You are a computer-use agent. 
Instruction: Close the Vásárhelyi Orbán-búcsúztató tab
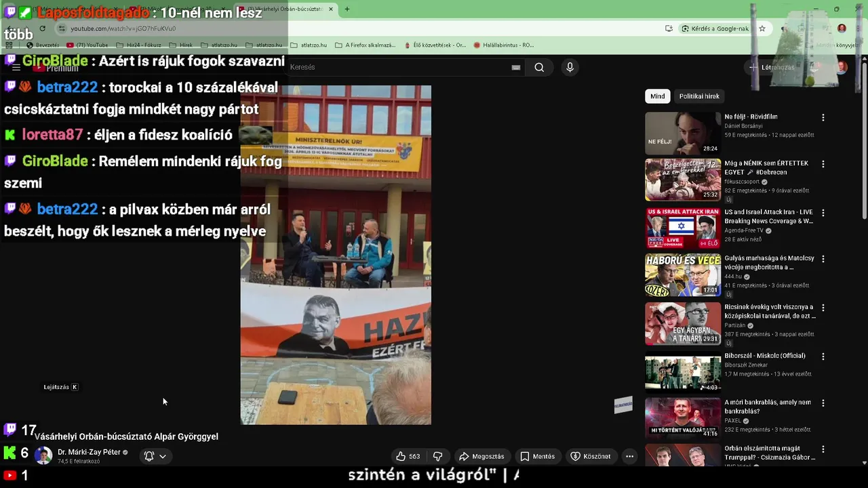point(331,9)
